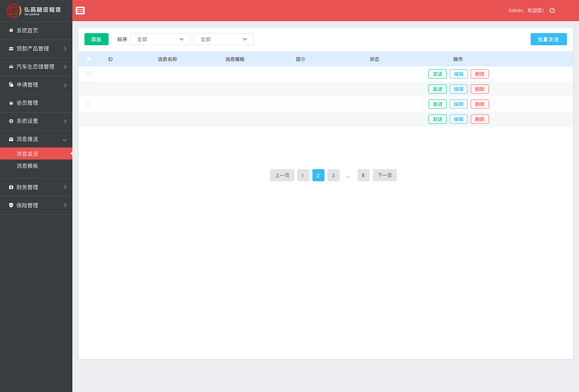Select 消息发送 submenu item

click(36, 154)
